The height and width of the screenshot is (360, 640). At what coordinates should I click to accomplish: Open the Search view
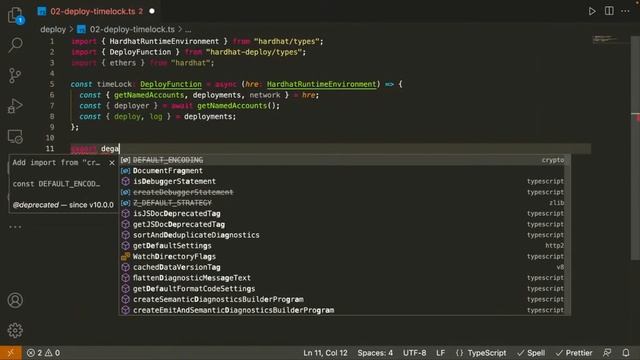coord(15,45)
